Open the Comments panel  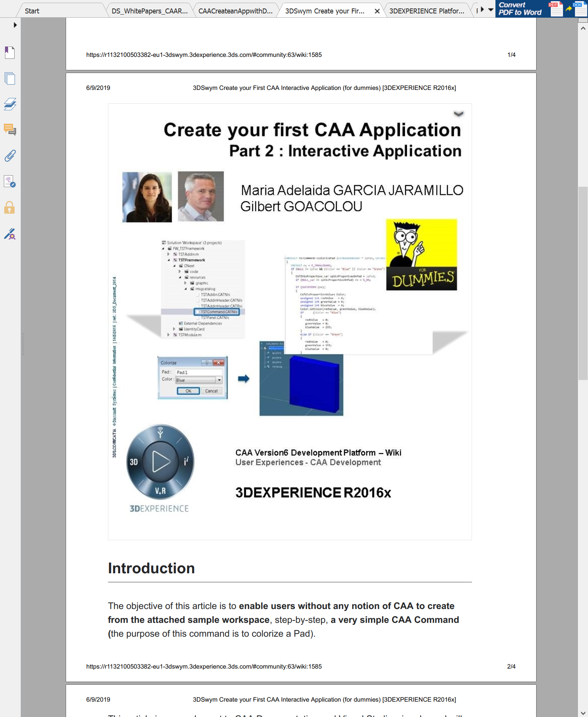10,130
